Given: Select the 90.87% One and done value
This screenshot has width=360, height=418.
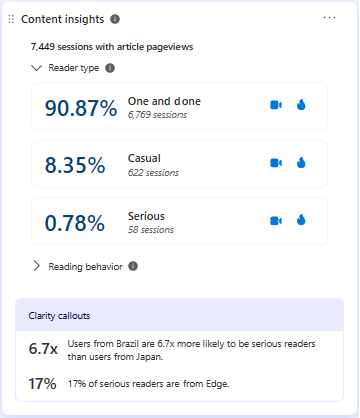Looking at the screenshot, I should [x=81, y=108].
